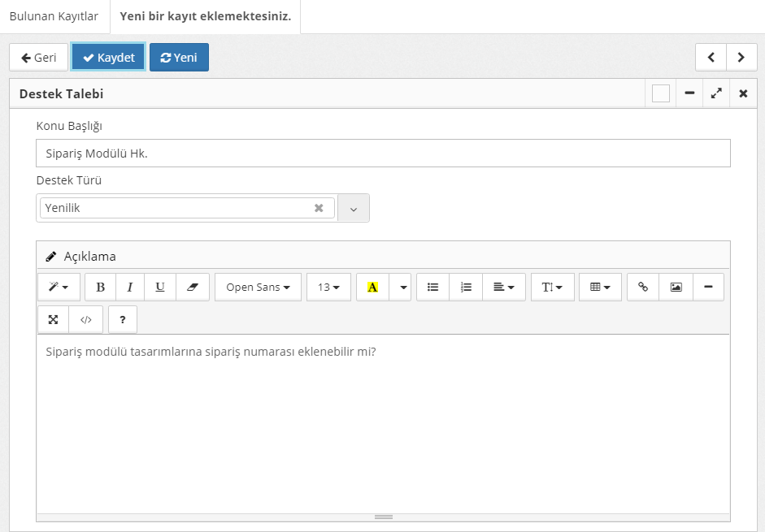Click the Kaydet save button
The width and height of the screenshot is (765, 532).
108,57
